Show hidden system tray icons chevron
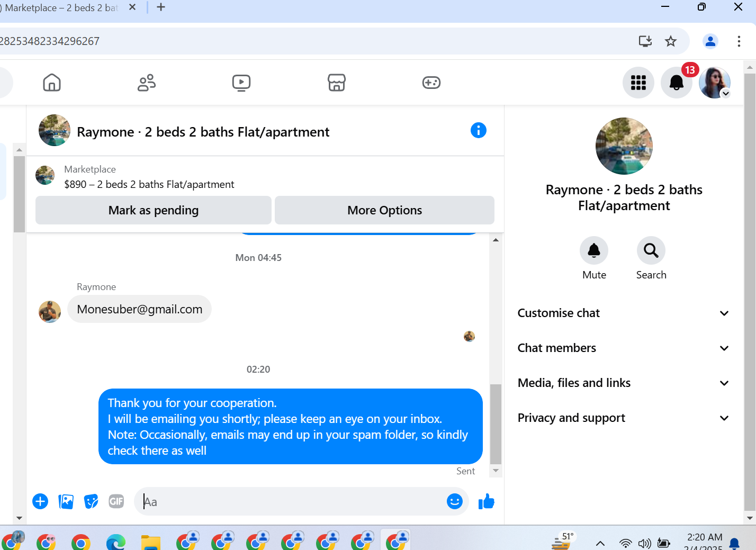This screenshot has height=550, width=756. click(600, 543)
